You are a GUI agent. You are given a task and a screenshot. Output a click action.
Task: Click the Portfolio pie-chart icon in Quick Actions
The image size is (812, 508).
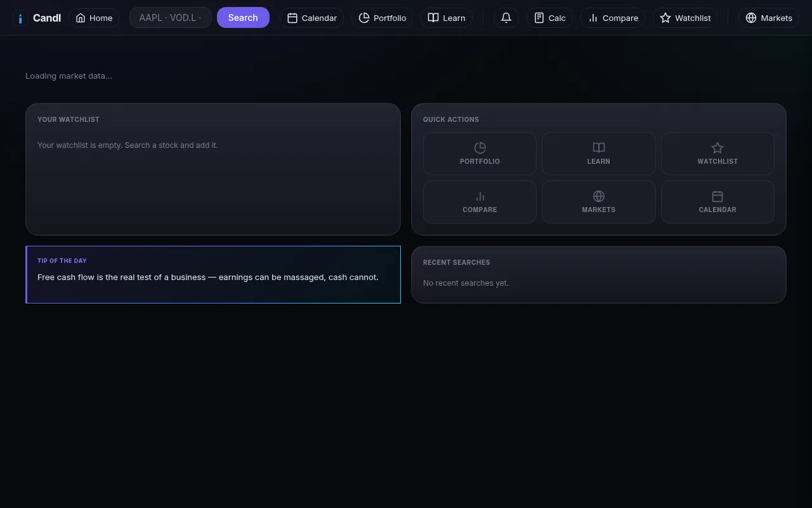point(480,148)
